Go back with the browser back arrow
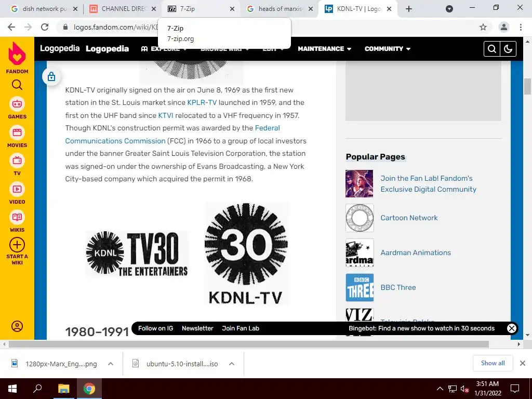Screen dimensions: 532x399 (11, 27)
